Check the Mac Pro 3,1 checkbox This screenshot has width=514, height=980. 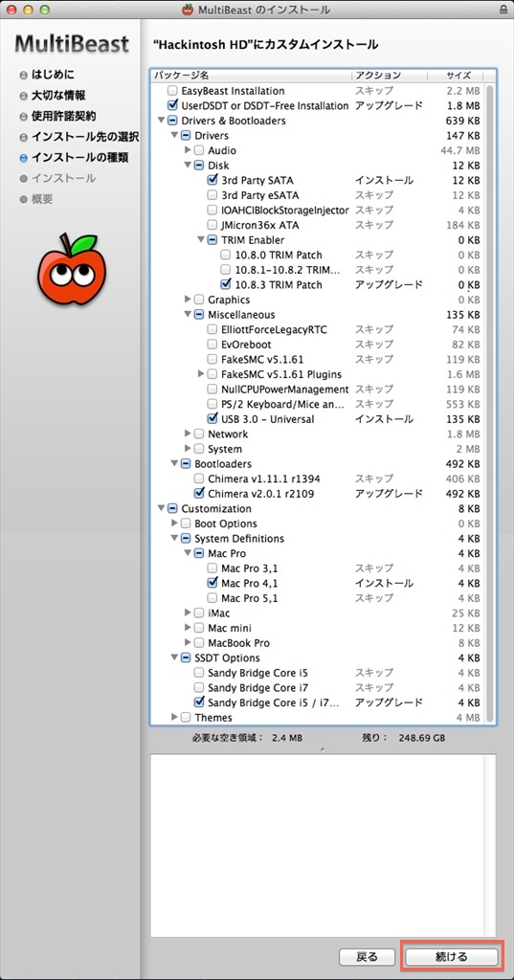coord(212,568)
